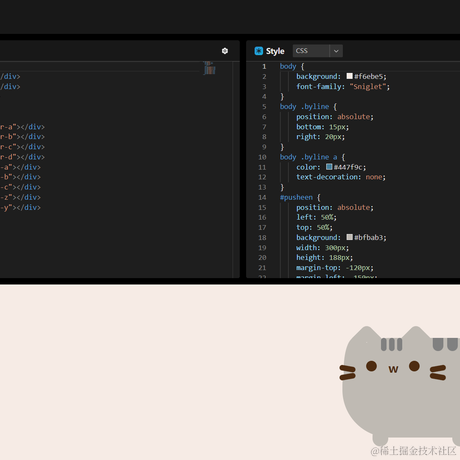The image size is (460, 460).
Task: Click the Pusheen cat's left eye in preview
Action: tap(371, 366)
